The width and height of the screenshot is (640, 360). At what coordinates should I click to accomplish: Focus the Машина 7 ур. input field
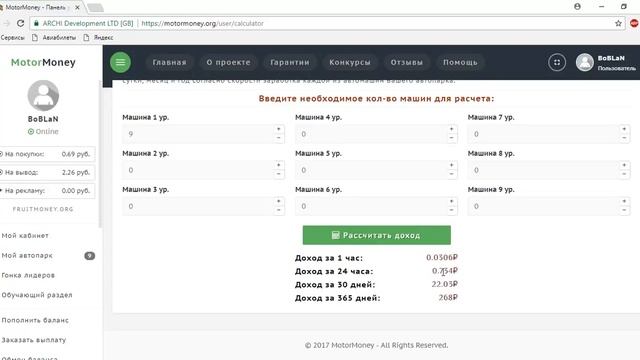click(x=544, y=134)
